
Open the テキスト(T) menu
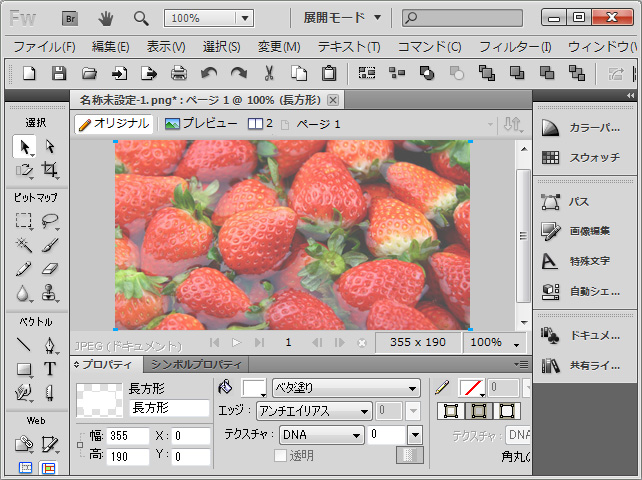pos(349,47)
